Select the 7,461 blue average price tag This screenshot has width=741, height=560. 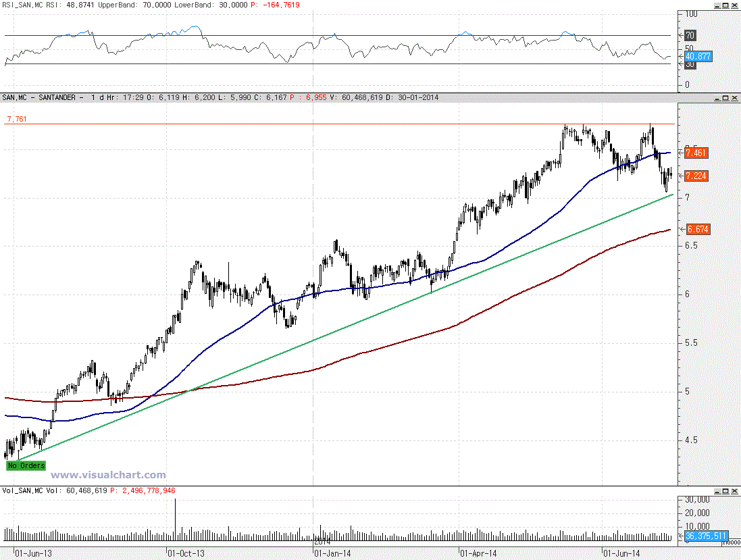click(696, 153)
